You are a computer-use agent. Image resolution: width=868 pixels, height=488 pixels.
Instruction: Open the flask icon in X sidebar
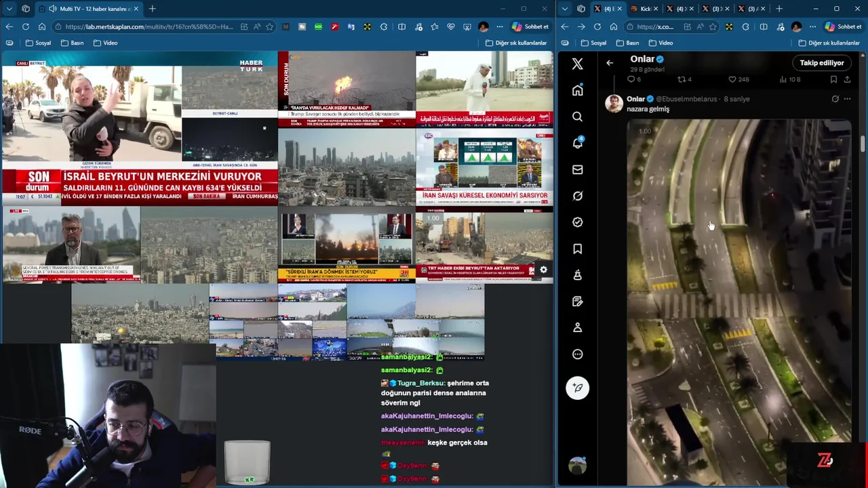(577, 275)
